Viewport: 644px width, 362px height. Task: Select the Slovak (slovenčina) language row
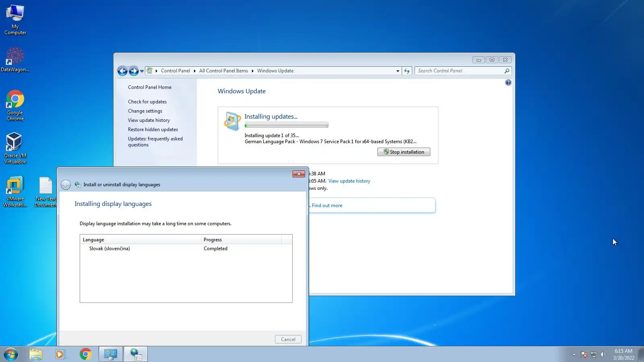[186, 249]
